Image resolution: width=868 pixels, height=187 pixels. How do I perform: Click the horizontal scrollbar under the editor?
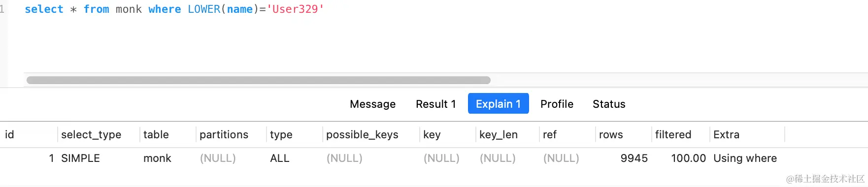[258, 80]
